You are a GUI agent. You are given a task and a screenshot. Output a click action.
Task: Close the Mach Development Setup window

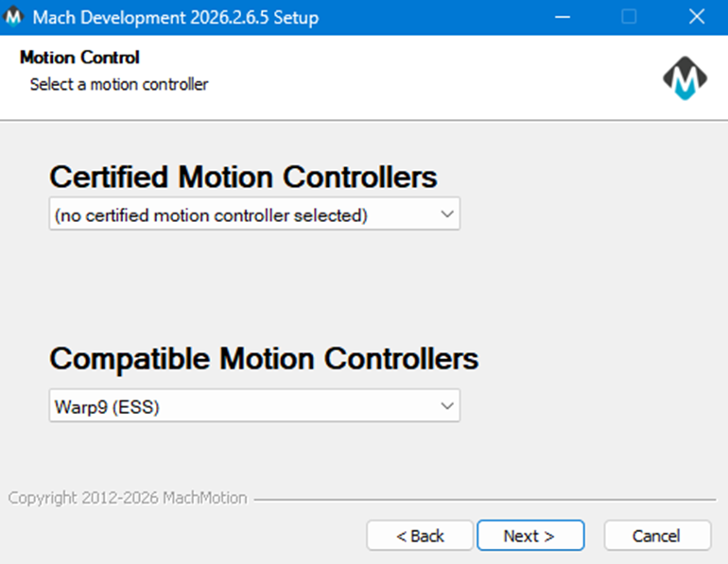pos(696,17)
